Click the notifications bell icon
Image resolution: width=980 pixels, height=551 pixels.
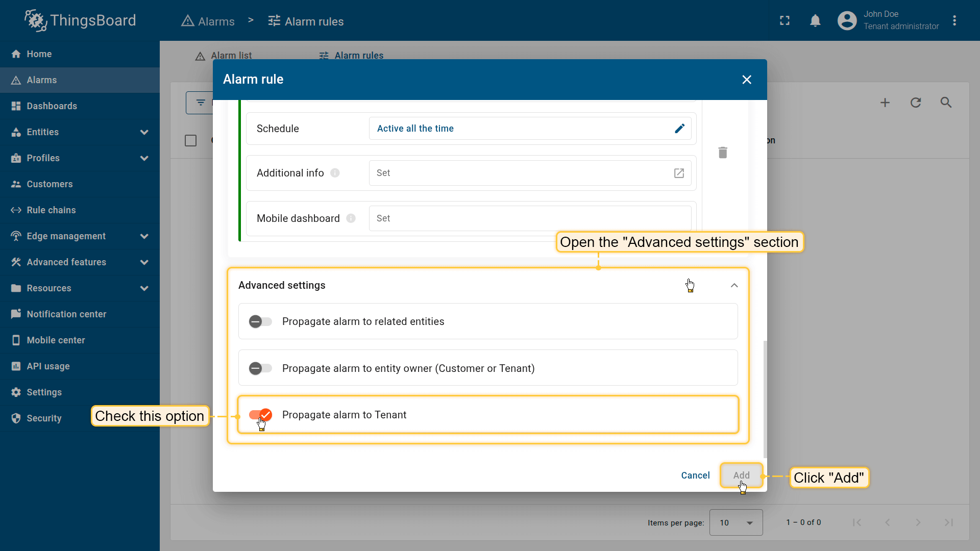(x=815, y=20)
